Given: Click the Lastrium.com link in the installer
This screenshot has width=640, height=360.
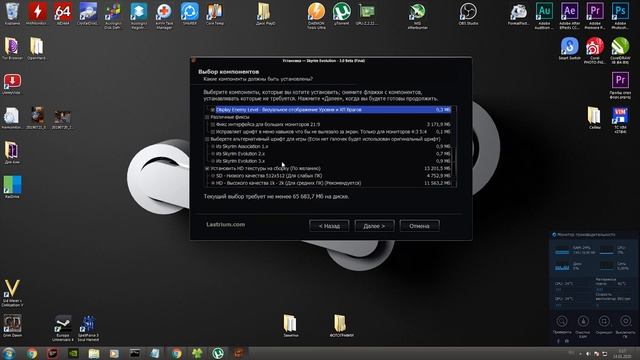Looking at the screenshot, I should pos(226,224).
